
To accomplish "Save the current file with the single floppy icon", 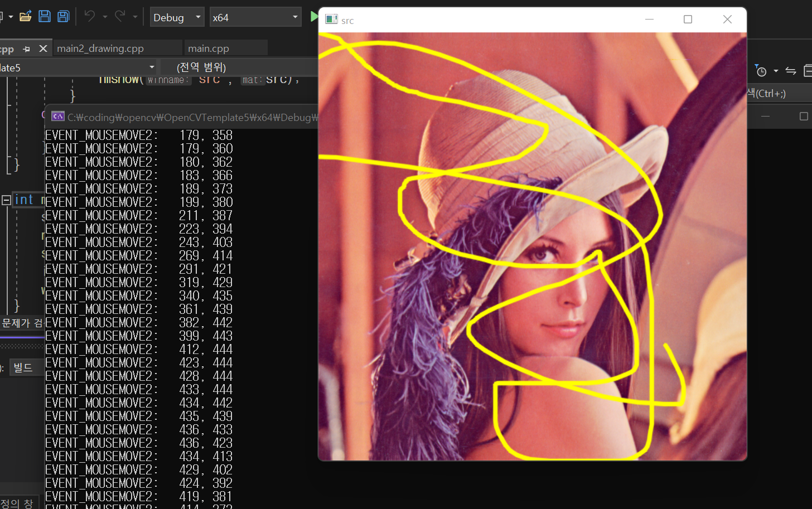I will [45, 16].
